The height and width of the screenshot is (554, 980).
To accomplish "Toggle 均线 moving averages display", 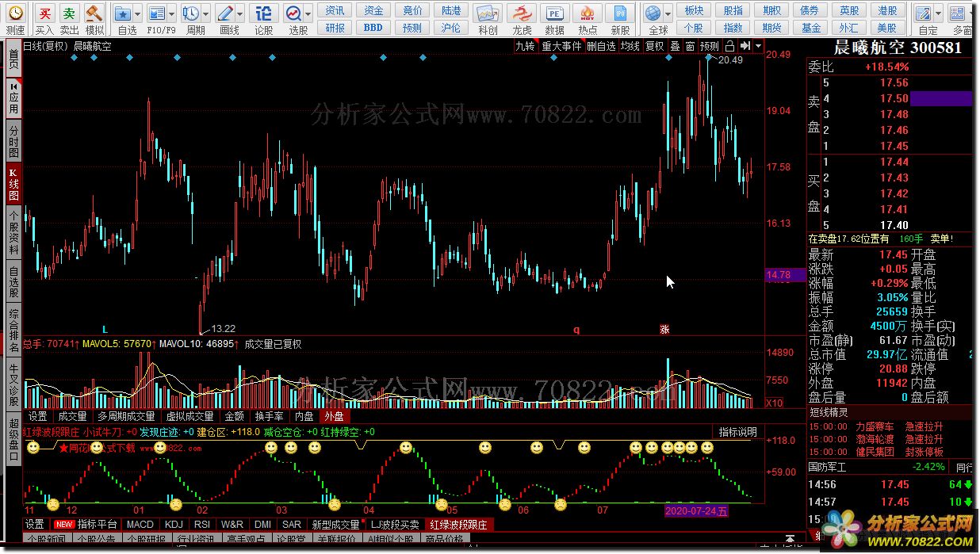I will [630, 46].
